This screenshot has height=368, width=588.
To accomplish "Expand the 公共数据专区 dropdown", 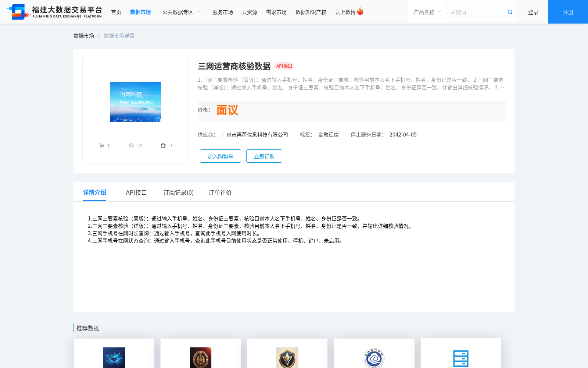I will [x=182, y=12].
